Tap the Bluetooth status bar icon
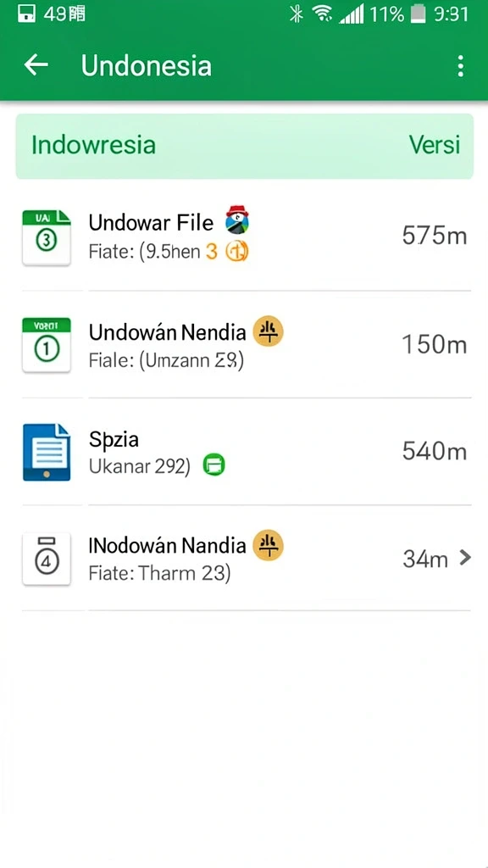488x868 pixels. 297,14
